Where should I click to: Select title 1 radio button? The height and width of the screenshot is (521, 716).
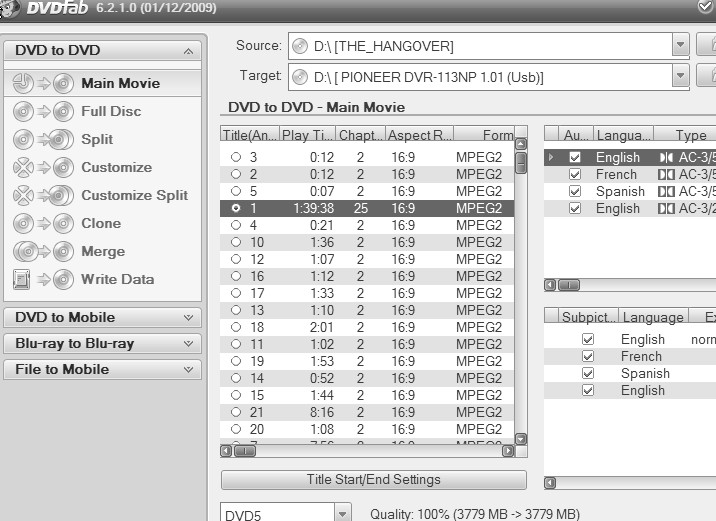(x=236, y=208)
